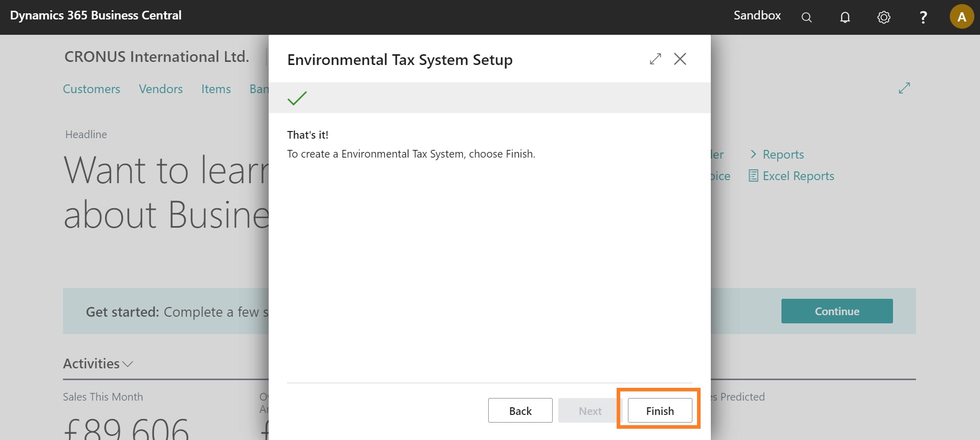Click Finish to create the tax system

[660, 411]
